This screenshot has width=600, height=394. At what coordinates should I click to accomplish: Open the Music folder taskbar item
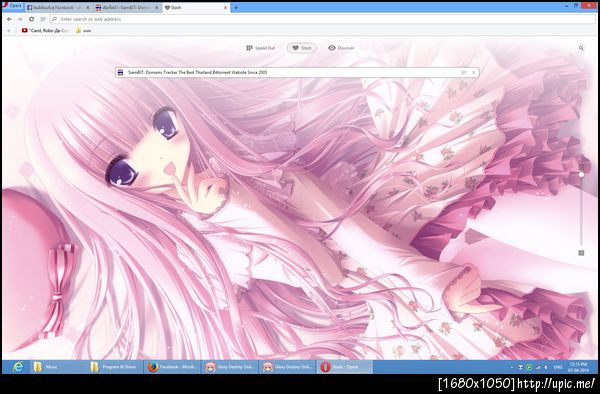tap(57, 367)
